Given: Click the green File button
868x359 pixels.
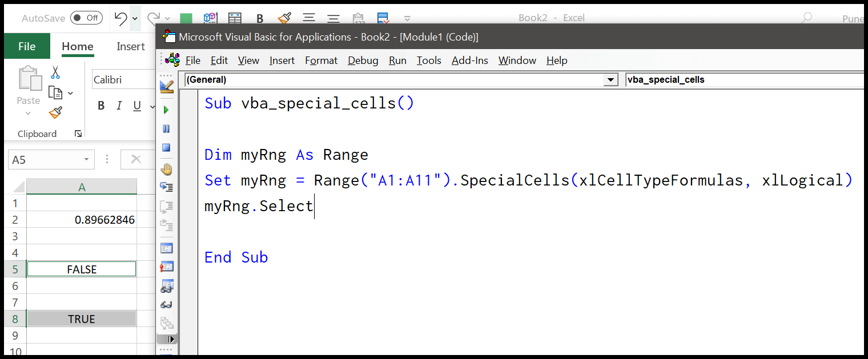Looking at the screenshot, I should pyautogui.click(x=27, y=47).
